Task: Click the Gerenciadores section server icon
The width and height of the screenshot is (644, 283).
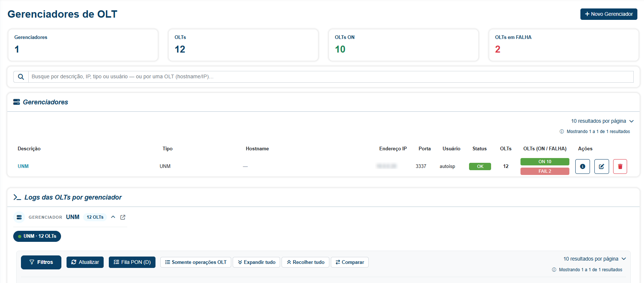Action: tap(17, 102)
